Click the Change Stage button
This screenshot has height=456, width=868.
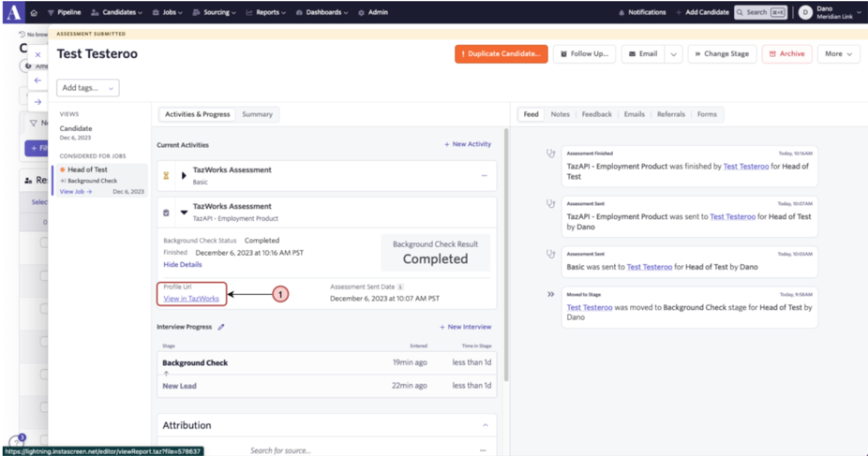(722, 53)
